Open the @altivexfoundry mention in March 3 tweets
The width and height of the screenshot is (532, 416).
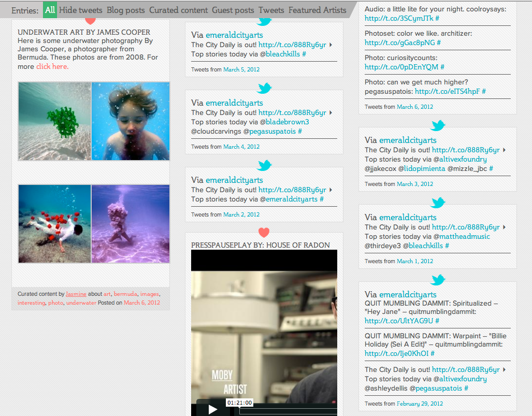click(x=463, y=159)
